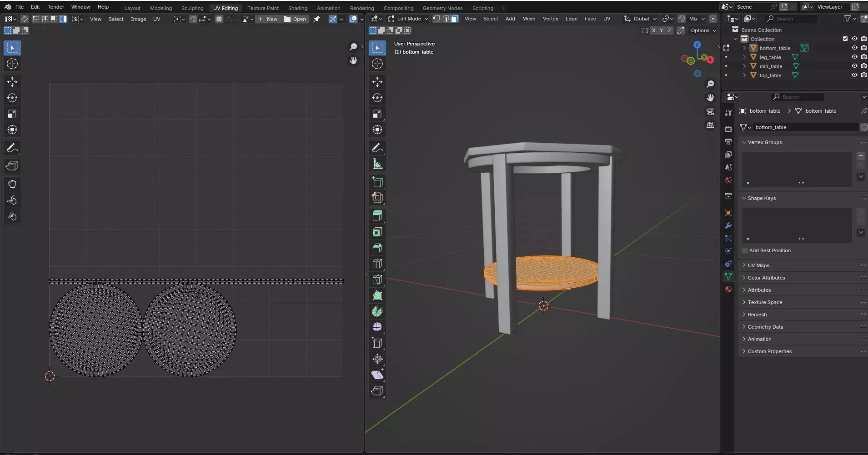Enable Add Rest Position checkbox
The height and width of the screenshot is (455, 868).
point(745,250)
